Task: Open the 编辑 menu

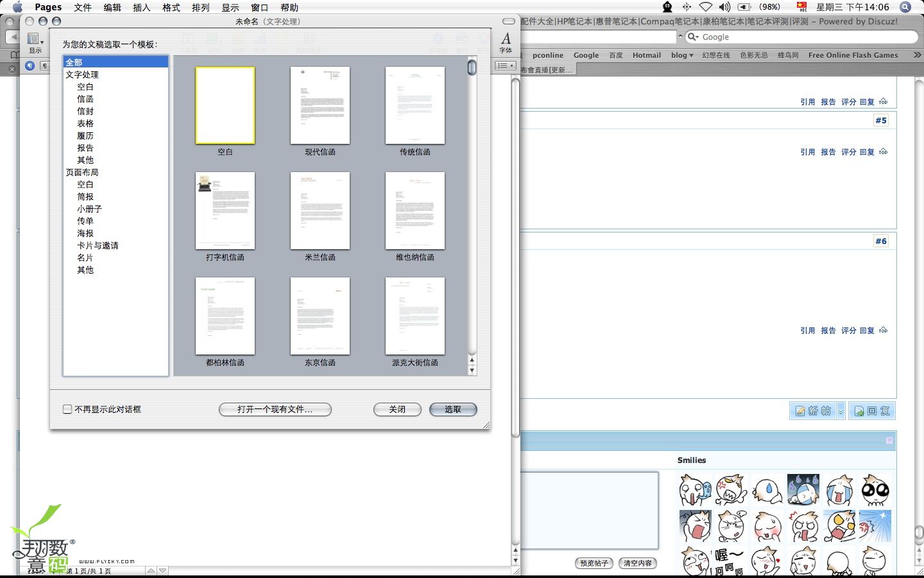Action: [x=112, y=7]
